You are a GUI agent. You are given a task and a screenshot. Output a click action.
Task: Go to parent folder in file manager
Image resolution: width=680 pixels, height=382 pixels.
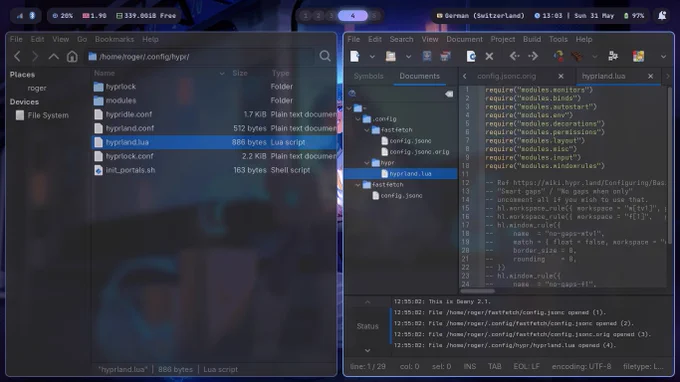53,56
